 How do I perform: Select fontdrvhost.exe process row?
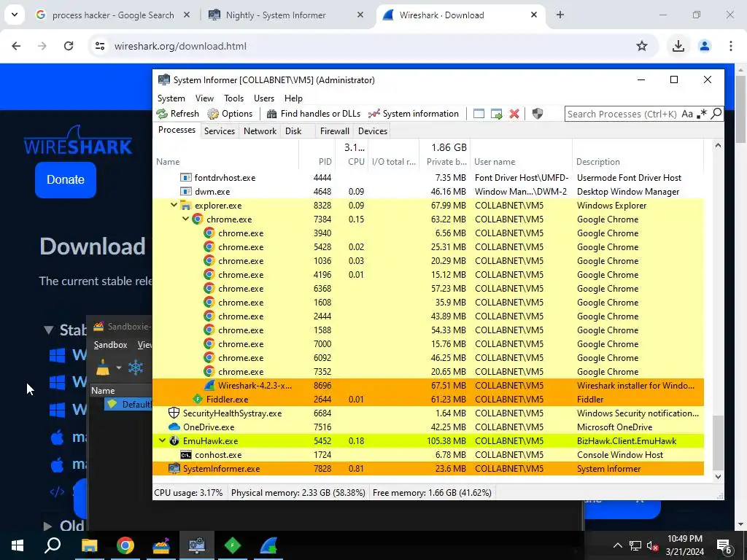pyautogui.click(x=427, y=178)
